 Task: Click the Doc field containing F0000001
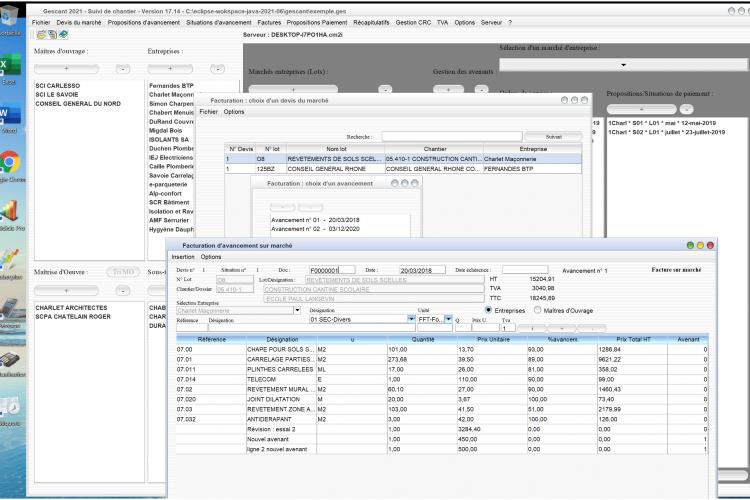point(332,270)
